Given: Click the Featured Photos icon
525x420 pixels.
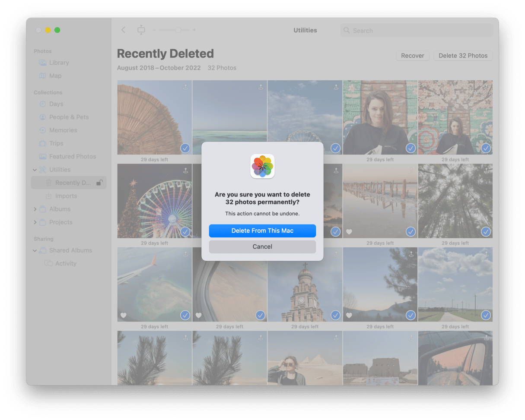Looking at the screenshot, I should [x=43, y=157].
